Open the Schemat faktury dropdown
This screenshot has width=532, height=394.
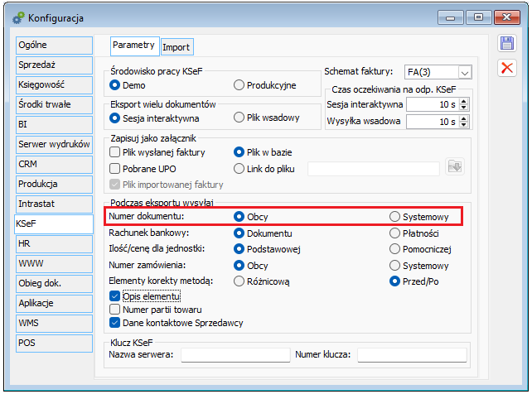pyautogui.click(x=464, y=73)
